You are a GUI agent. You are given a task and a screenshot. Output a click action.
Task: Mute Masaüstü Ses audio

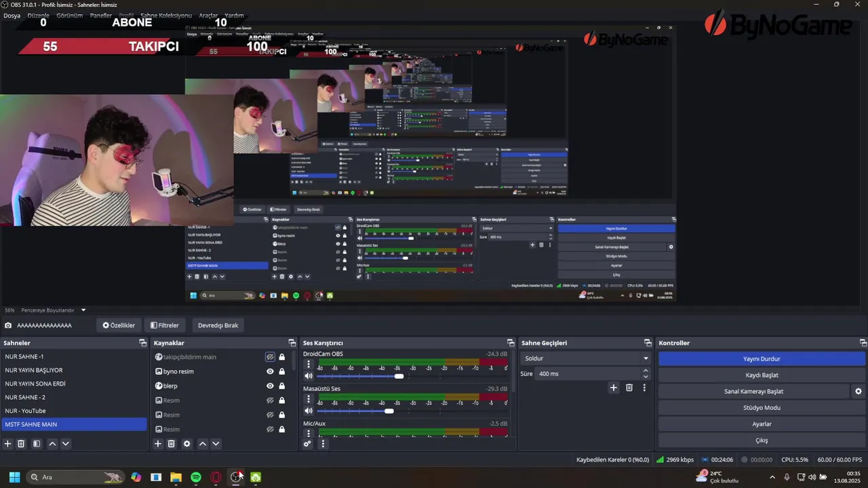(309, 411)
